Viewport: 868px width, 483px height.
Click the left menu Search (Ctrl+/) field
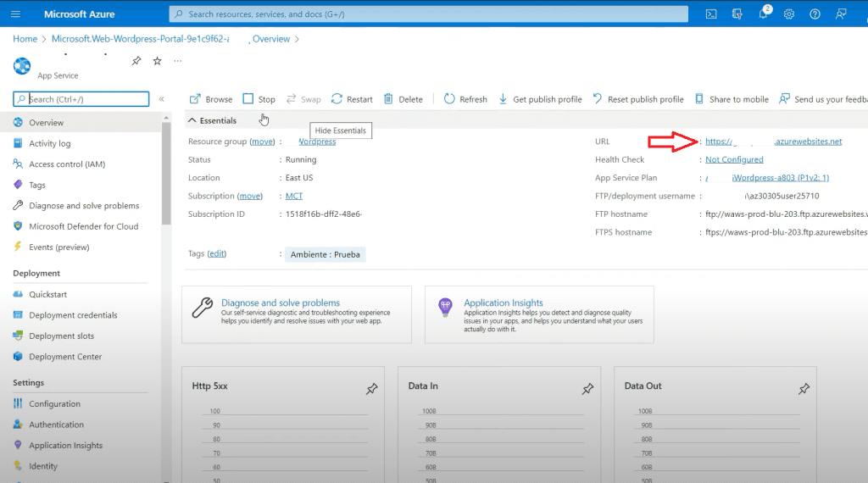point(81,99)
